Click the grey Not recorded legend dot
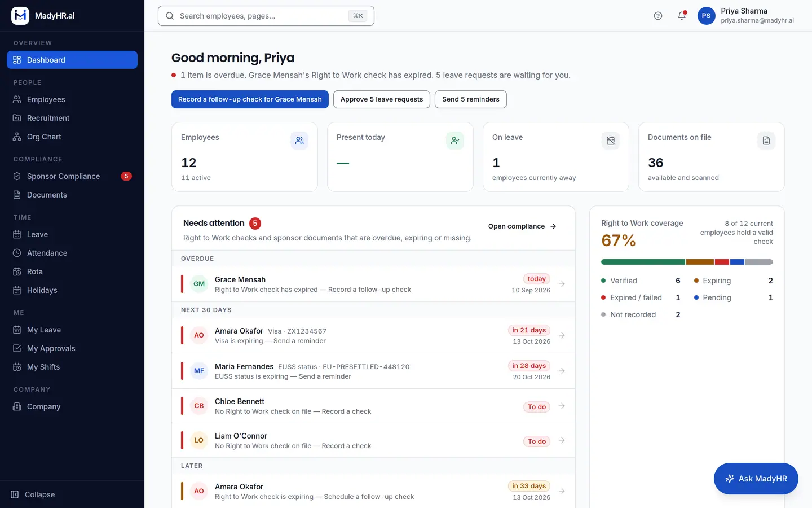This screenshot has height=508, width=812. click(x=603, y=314)
